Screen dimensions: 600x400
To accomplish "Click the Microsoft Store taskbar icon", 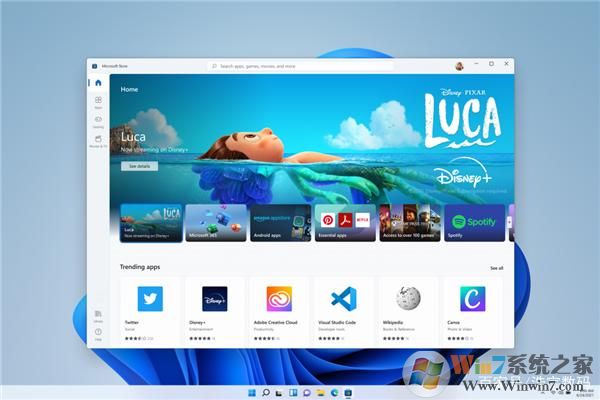I will pos(348,393).
